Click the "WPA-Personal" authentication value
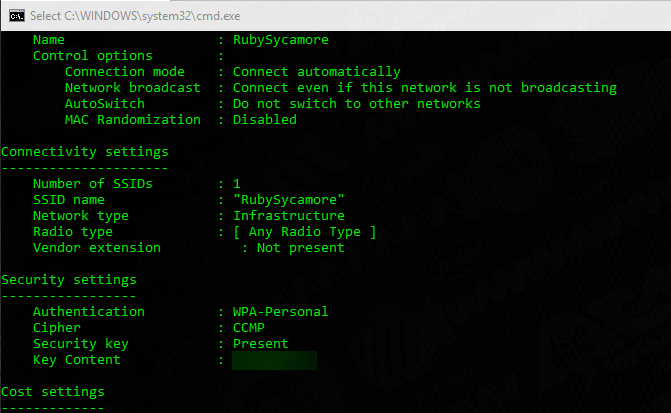Viewport: 671px width, 413px height. (x=280, y=312)
